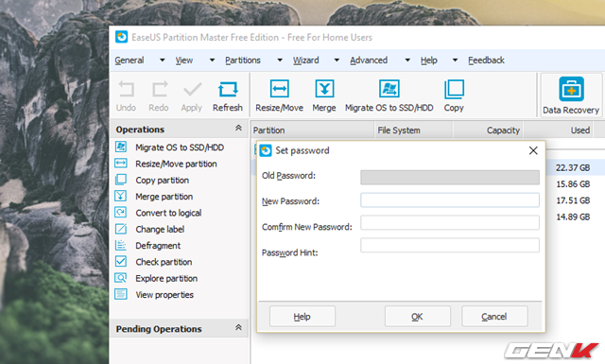This screenshot has height=364, width=605.
Task: Click the EaseUS app logo in title bar
Action: coord(122,37)
